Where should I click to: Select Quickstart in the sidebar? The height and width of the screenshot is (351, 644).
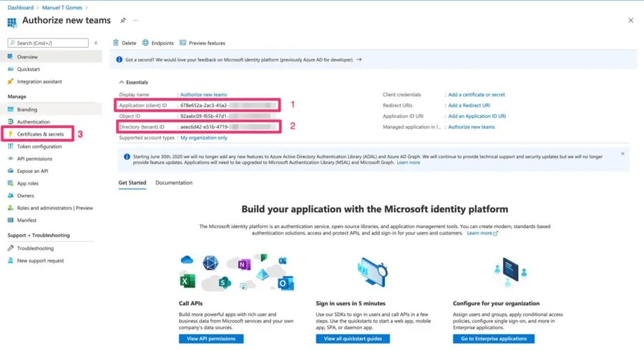(x=29, y=69)
